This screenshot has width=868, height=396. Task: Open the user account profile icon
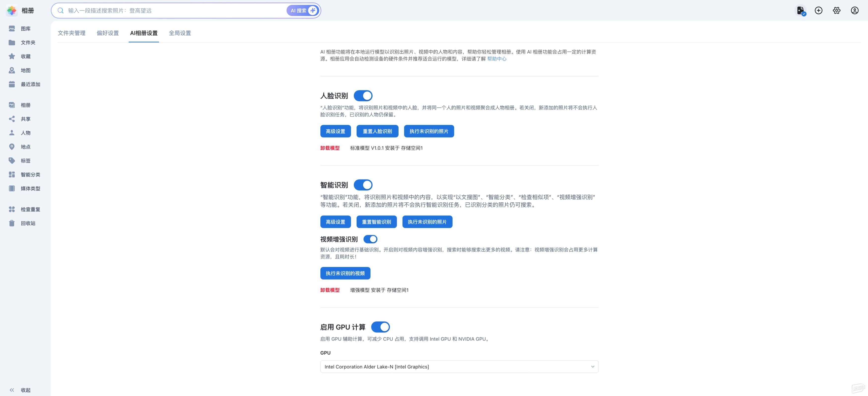[x=855, y=10]
